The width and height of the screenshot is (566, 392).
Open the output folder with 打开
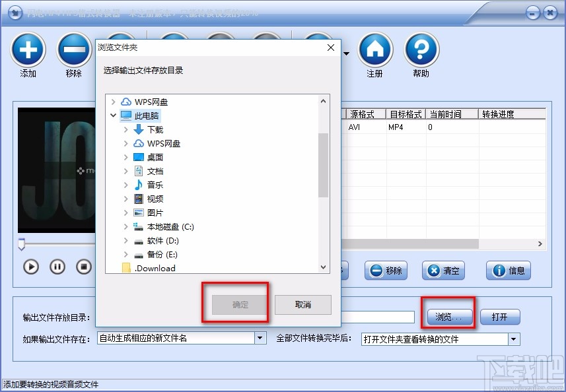tap(500, 317)
